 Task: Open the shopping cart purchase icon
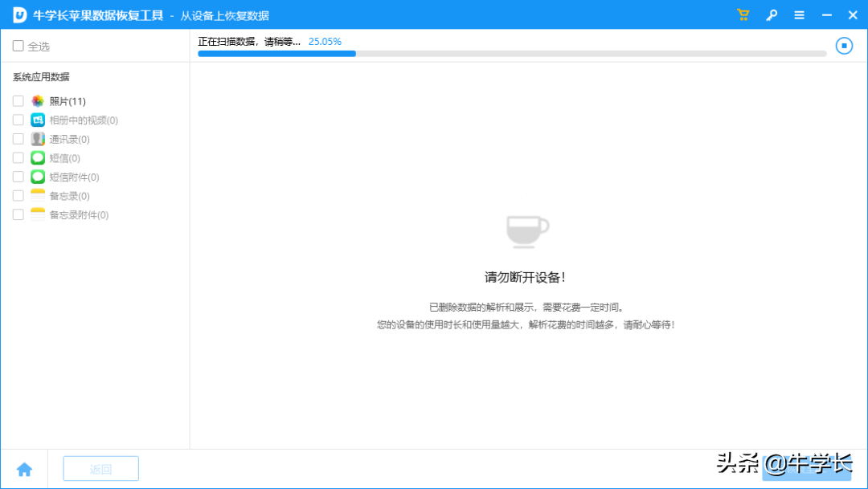pyautogui.click(x=743, y=15)
